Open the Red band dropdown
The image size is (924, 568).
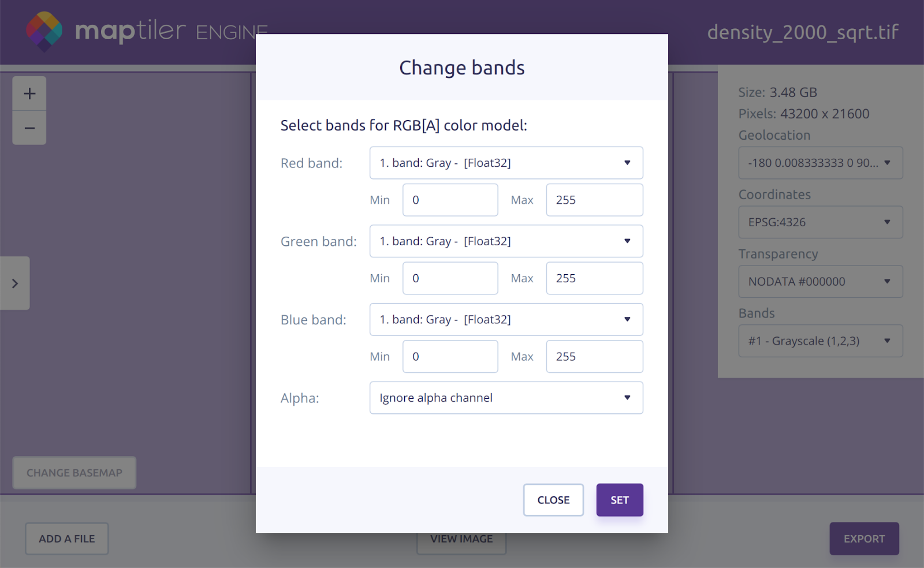point(506,163)
